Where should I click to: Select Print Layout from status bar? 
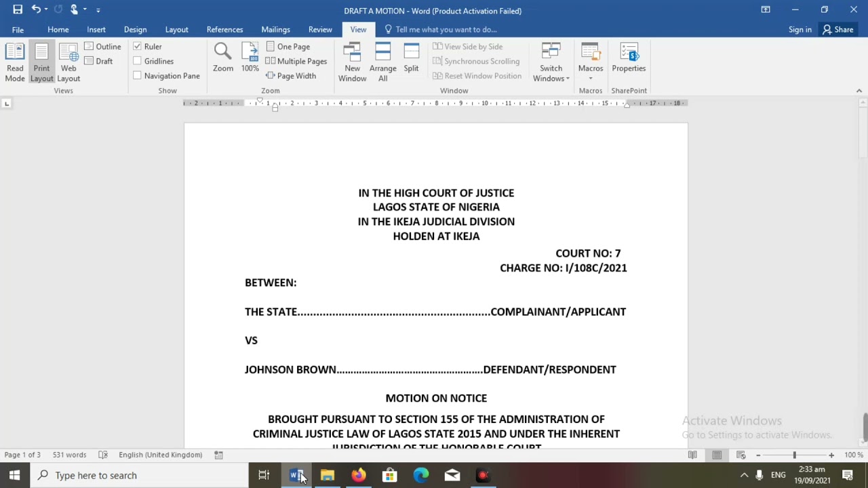click(x=717, y=455)
